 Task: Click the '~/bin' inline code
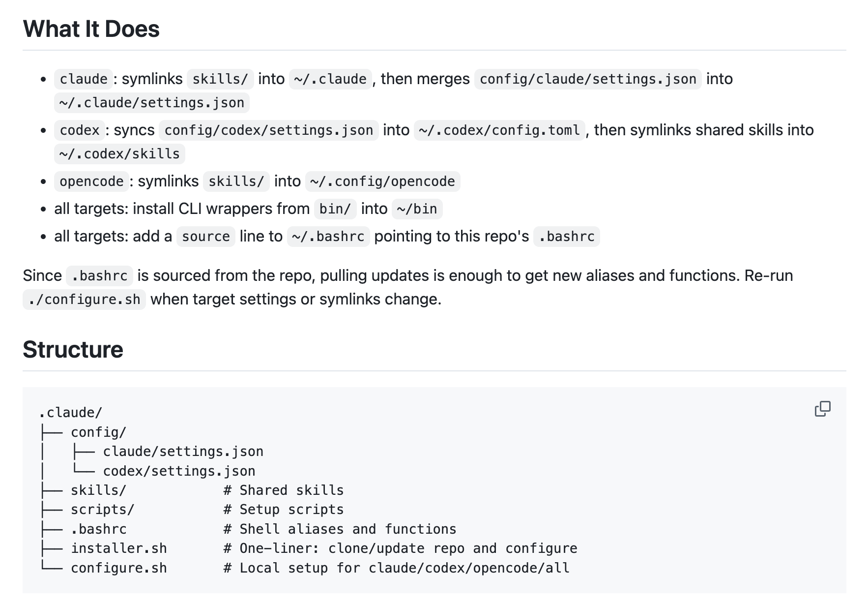coord(417,209)
